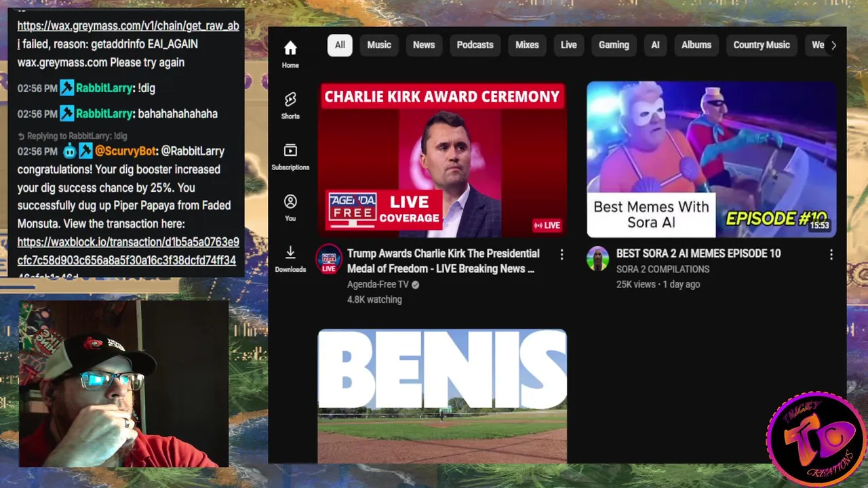868x488 pixels.
Task: Click the badge icon before ScurvyBot's name
Action: (85, 150)
